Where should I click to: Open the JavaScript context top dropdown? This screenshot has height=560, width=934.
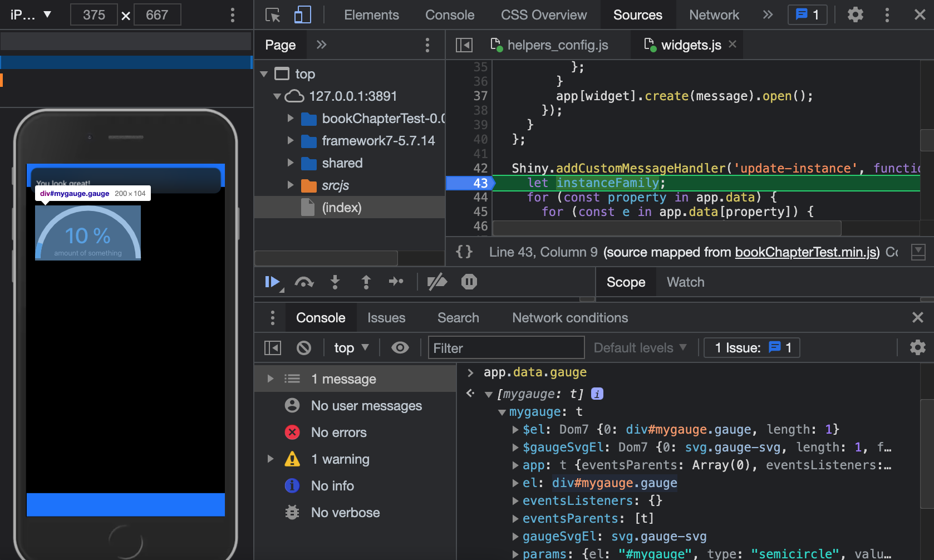click(351, 348)
